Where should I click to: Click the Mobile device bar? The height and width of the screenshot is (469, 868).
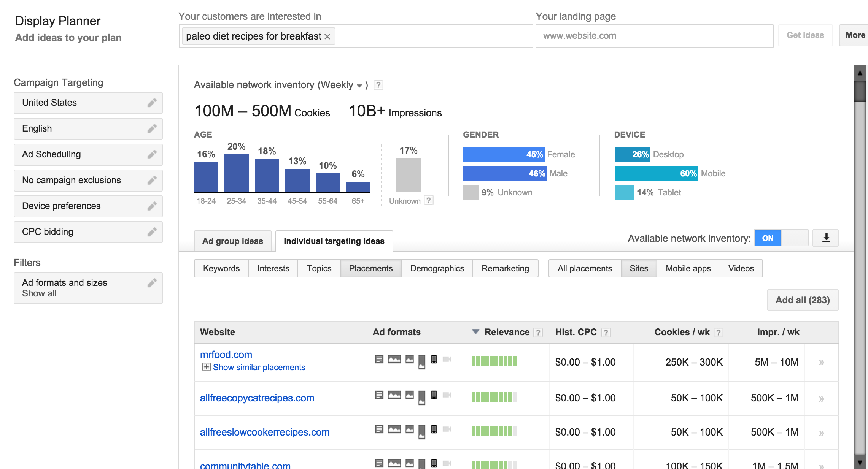tap(657, 173)
